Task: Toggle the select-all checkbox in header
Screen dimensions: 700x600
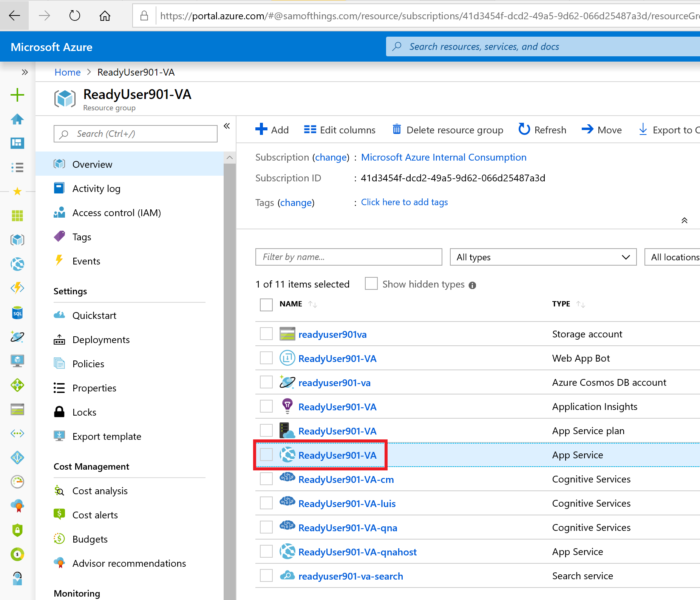Action: (266, 305)
